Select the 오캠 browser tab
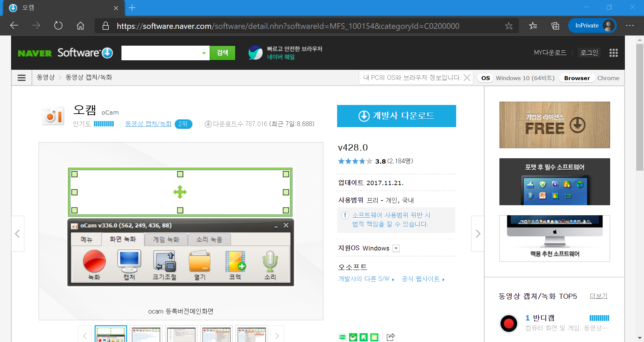644x342 pixels. [64, 8]
